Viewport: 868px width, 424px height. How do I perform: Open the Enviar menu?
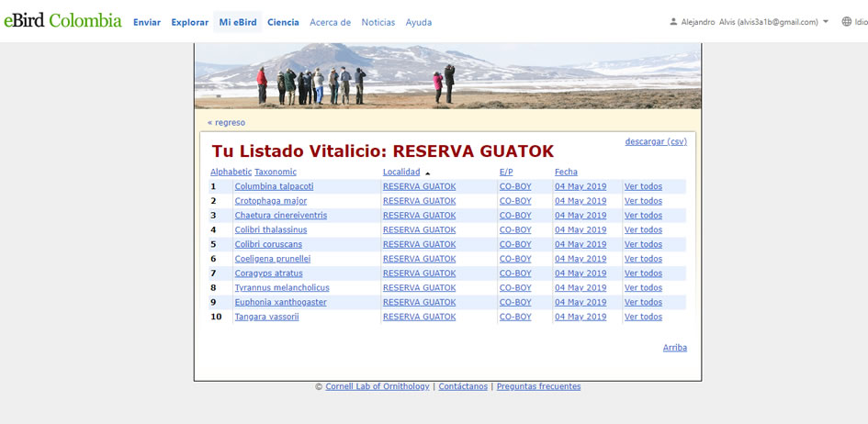click(147, 22)
